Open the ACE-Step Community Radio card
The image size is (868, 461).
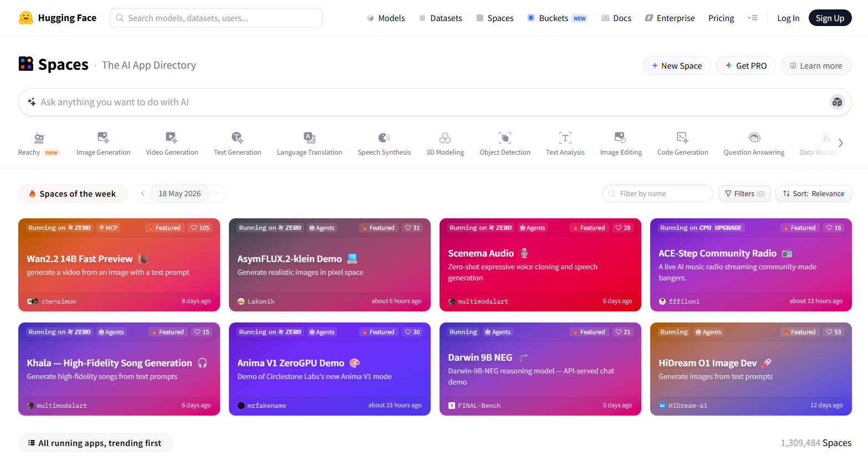751,265
